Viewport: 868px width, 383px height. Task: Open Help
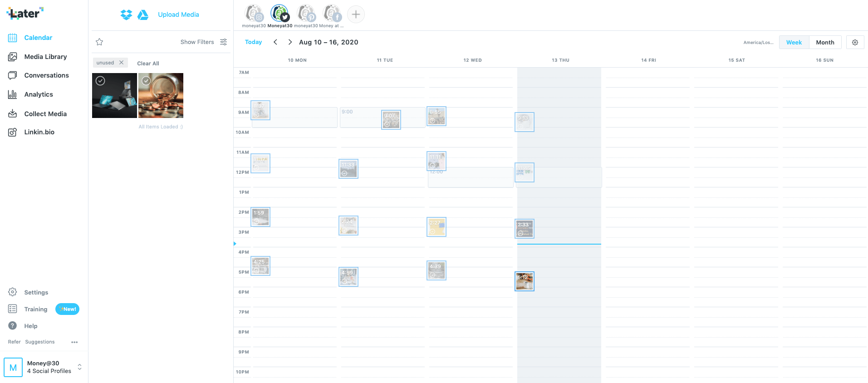click(x=30, y=326)
